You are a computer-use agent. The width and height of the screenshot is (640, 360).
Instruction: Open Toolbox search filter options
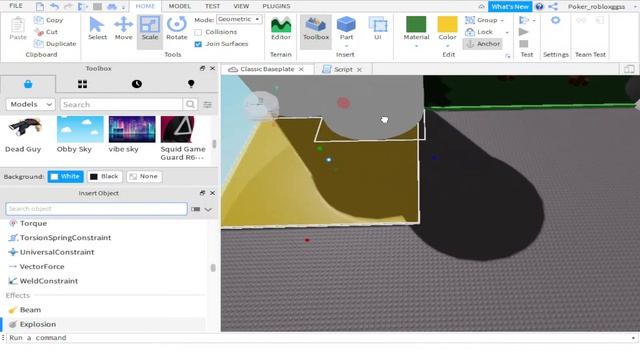click(x=207, y=104)
